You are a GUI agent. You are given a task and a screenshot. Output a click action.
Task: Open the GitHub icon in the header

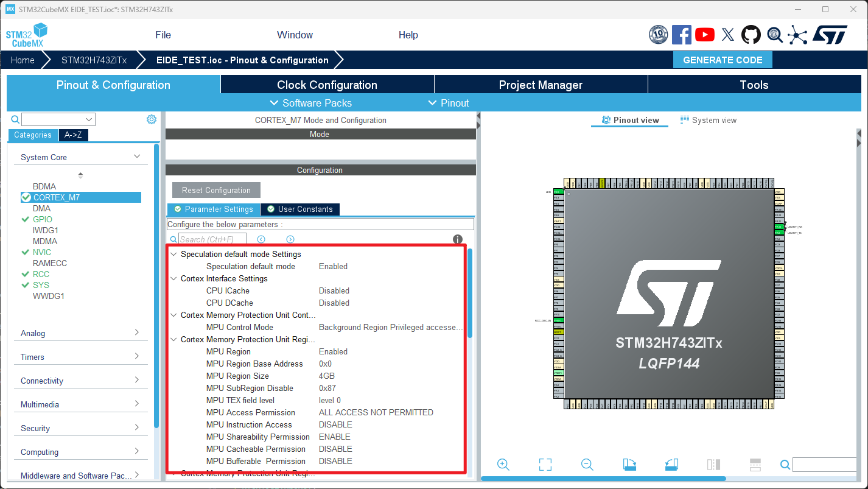(751, 35)
